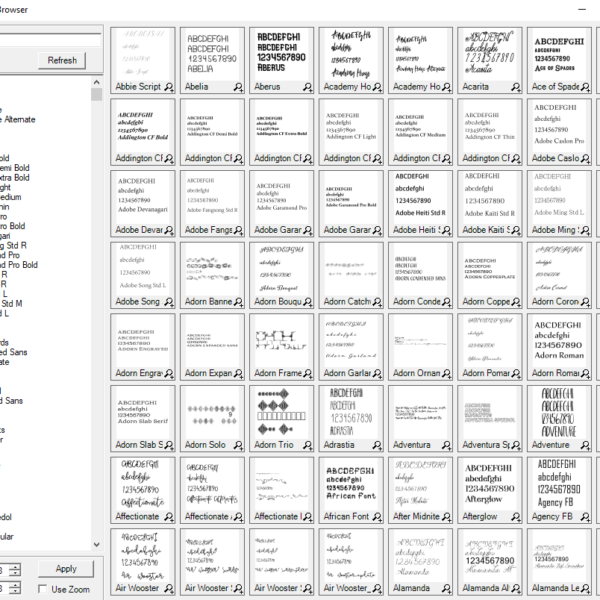Zoom the Aberus font with its magnifier
The height and width of the screenshot is (600, 600).
click(x=307, y=87)
